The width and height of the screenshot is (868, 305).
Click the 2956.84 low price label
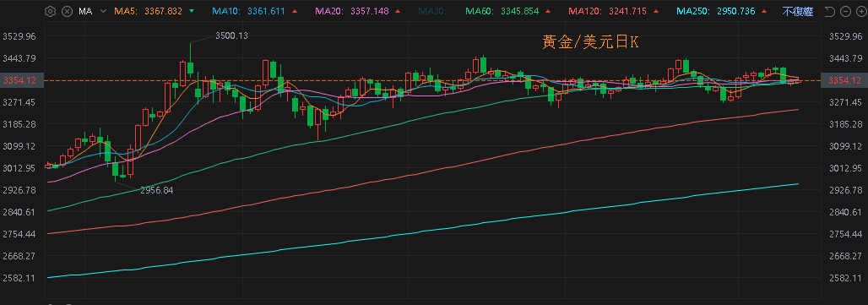pos(157,190)
